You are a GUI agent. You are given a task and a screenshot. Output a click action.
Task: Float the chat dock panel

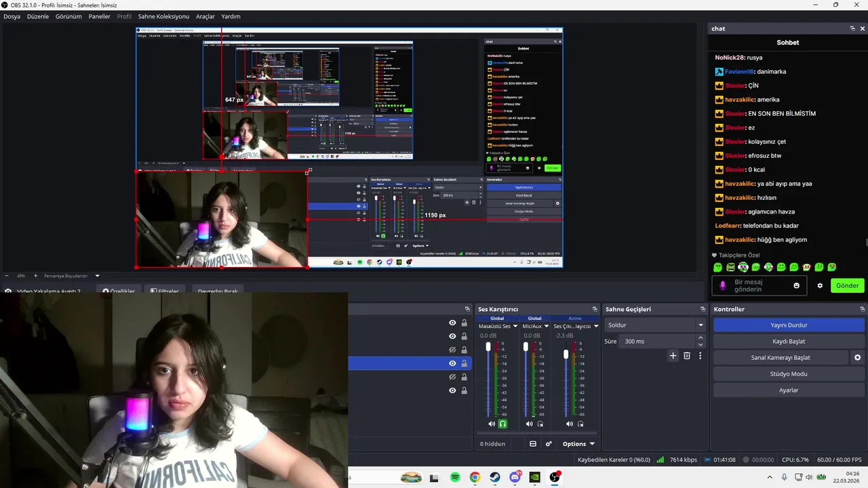(x=852, y=28)
